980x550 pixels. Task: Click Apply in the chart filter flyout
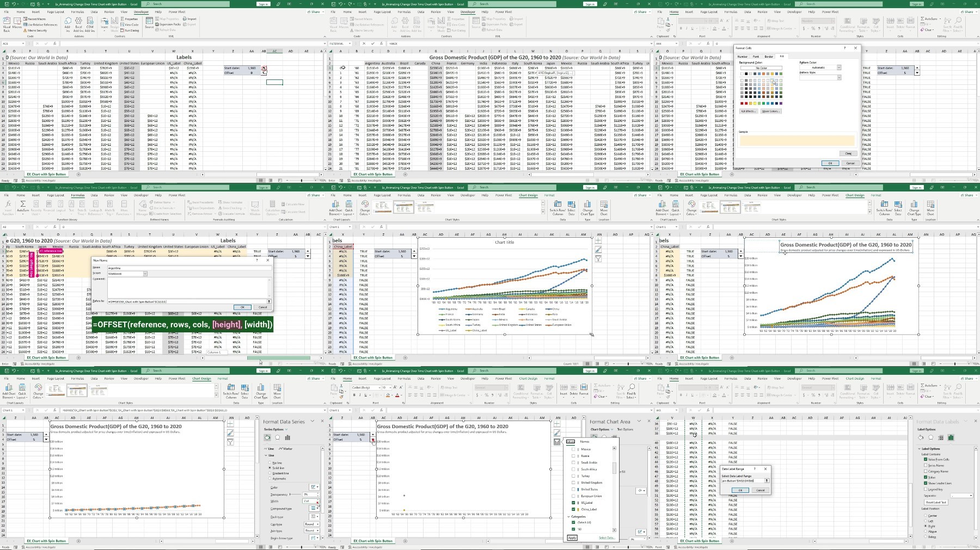[572, 538]
